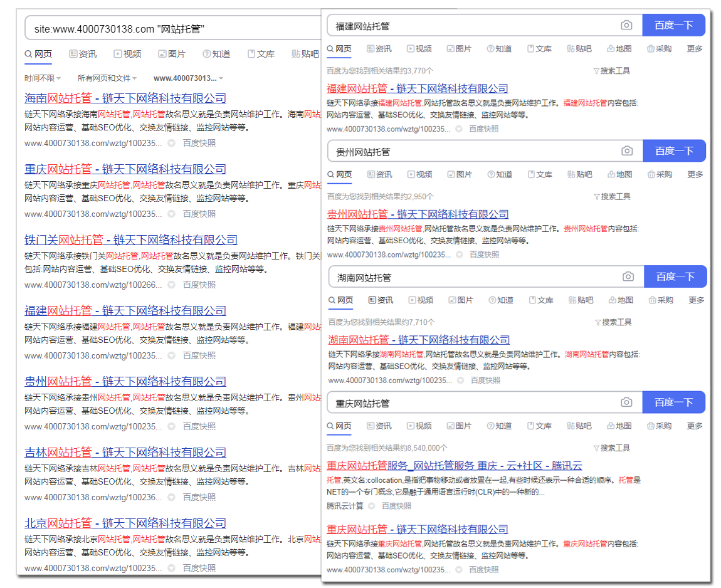Click the camera icon in the 贵州网站托管 search box
The width and height of the screenshot is (721, 588).
627,151
